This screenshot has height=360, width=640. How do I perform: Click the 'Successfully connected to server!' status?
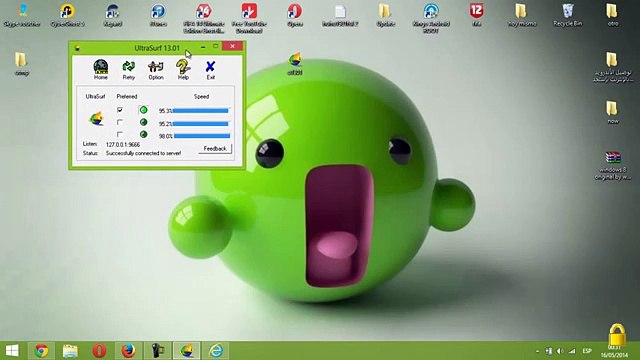[143, 153]
